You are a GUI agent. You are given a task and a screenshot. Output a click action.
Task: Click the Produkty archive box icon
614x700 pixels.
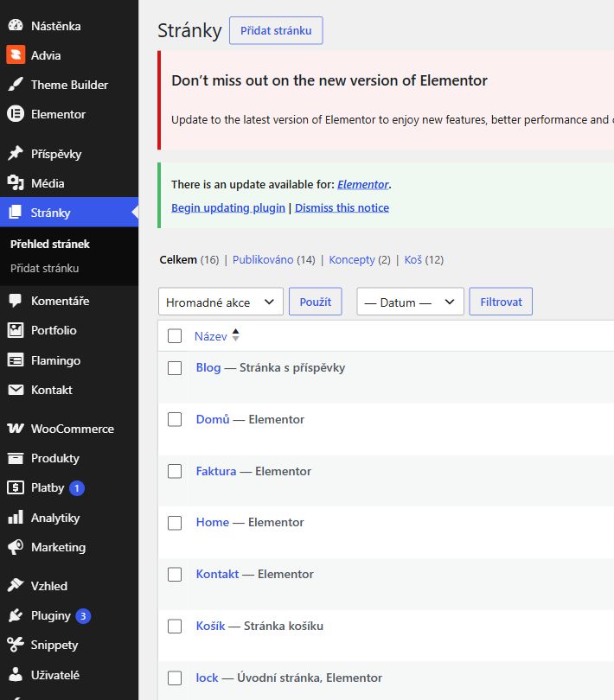[16, 458]
